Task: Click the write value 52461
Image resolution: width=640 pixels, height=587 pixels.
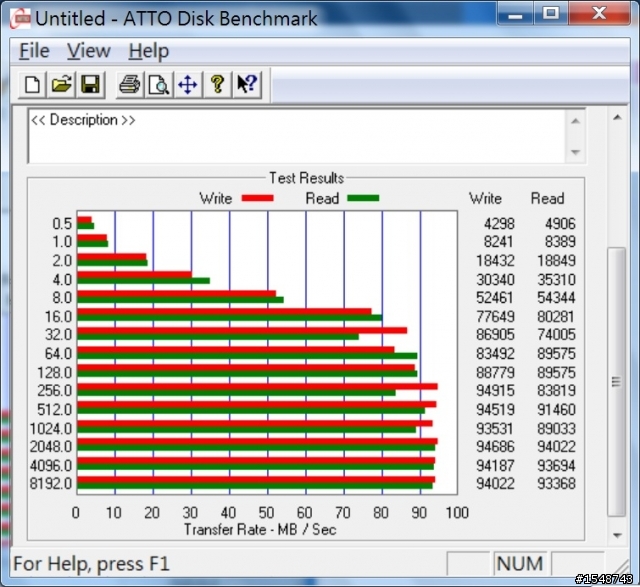Action: 495,298
